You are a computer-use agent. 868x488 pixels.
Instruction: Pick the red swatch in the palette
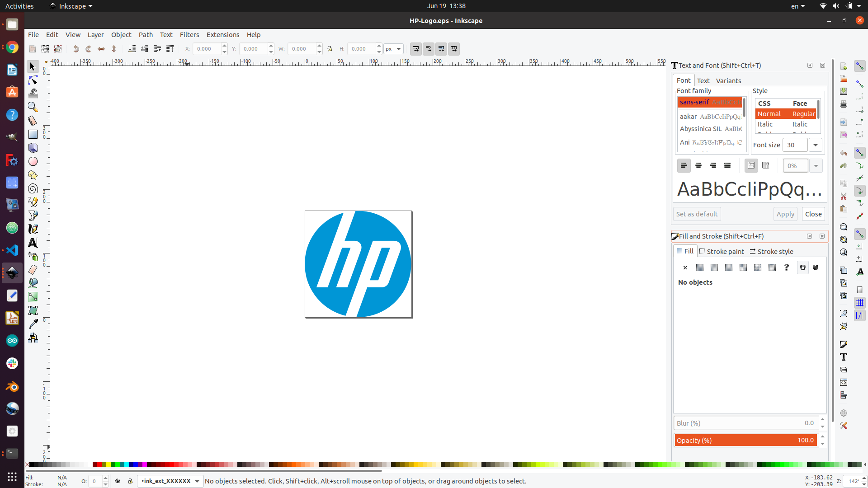(99, 465)
